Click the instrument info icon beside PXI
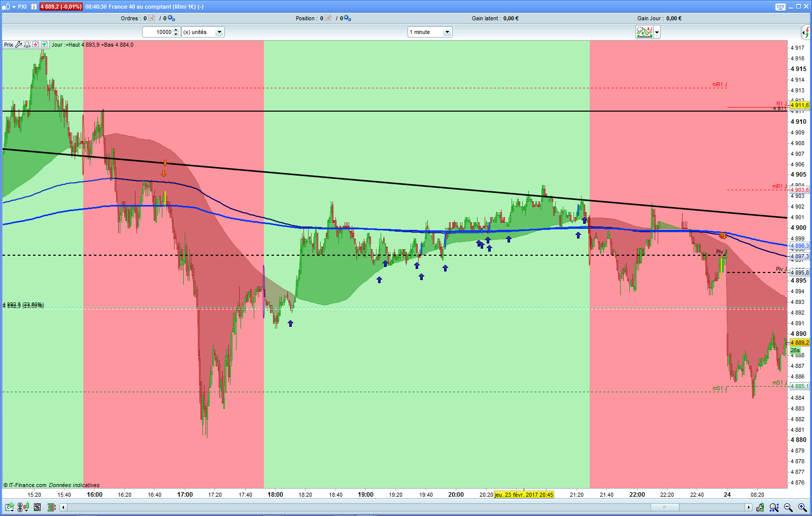This screenshot has height=516, width=812. (34, 7)
